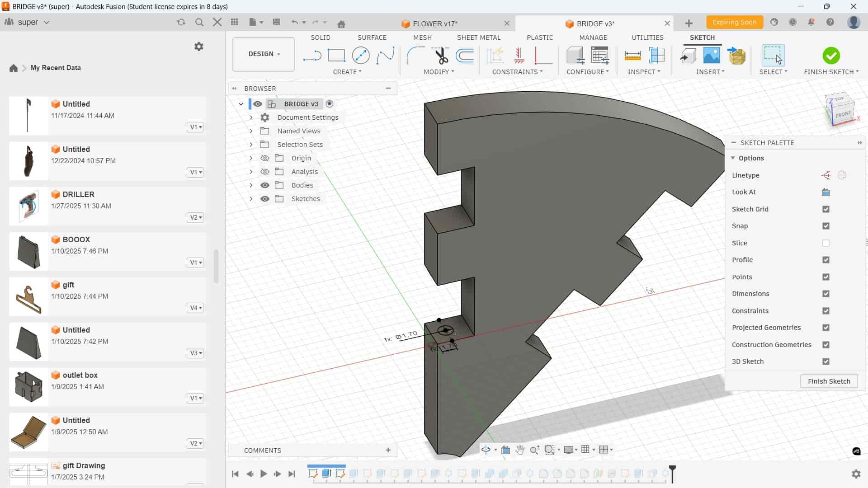Open the outlet box thumbnail
This screenshot has width=868, height=488.
(28, 387)
